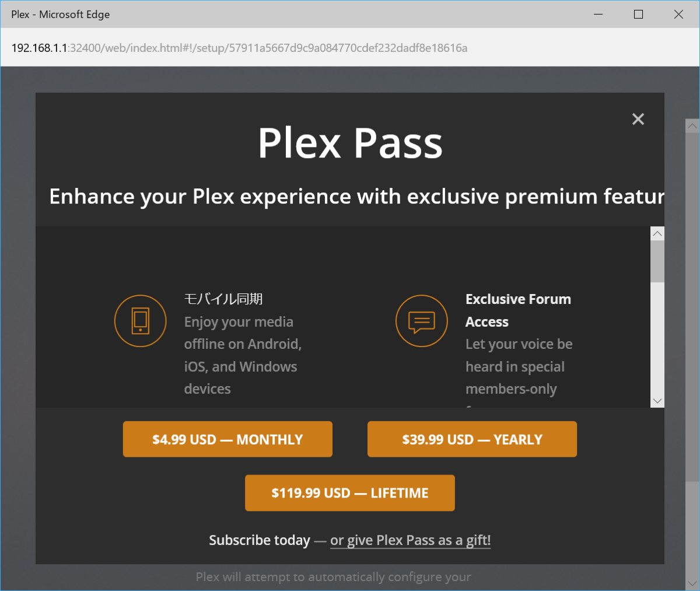Click the Subscribe today text
The image size is (700, 591).
[260, 540]
